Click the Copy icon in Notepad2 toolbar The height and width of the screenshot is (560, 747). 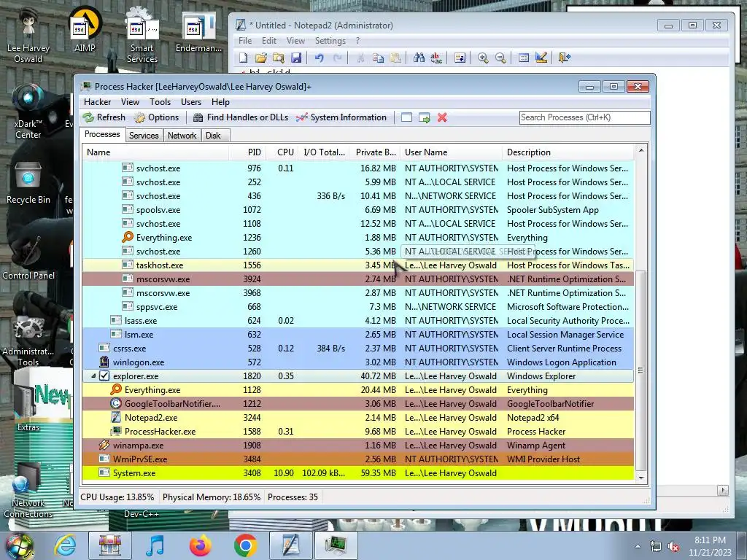coord(379,58)
